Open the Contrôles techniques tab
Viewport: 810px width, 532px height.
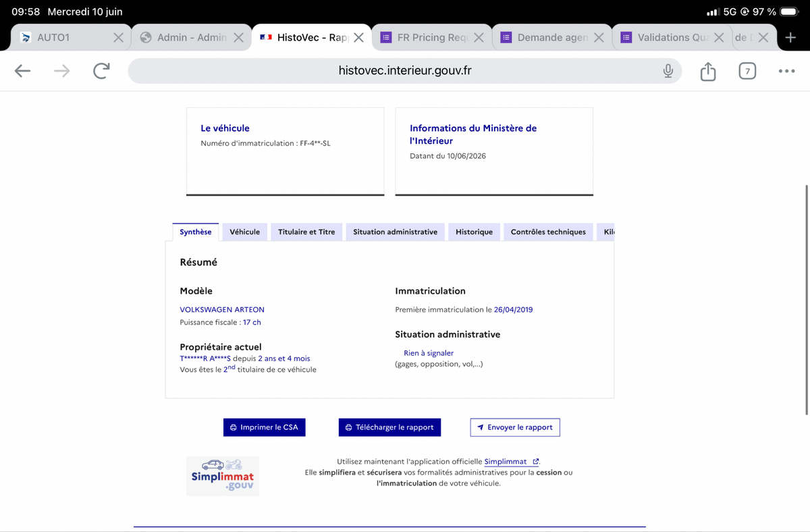[x=548, y=232]
